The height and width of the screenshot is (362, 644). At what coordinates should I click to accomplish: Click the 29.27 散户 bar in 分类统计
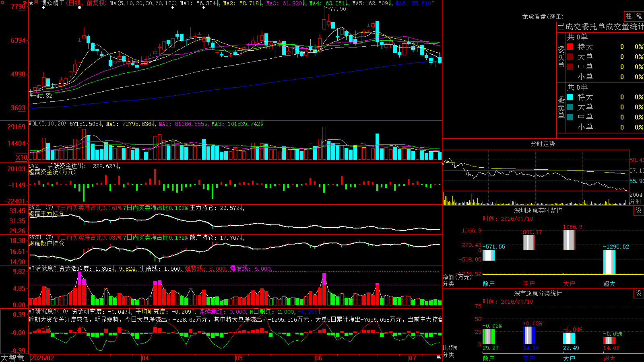click(489, 337)
